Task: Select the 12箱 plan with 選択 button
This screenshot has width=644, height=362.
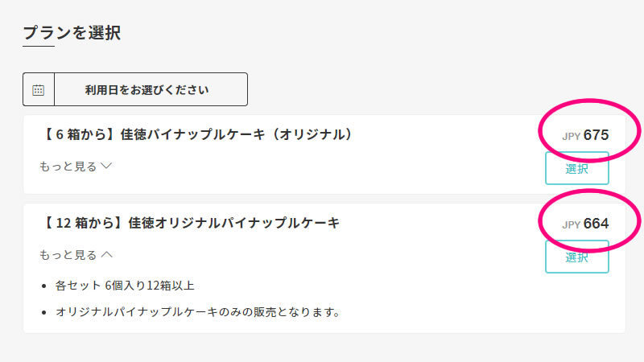Action: (576, 257)
